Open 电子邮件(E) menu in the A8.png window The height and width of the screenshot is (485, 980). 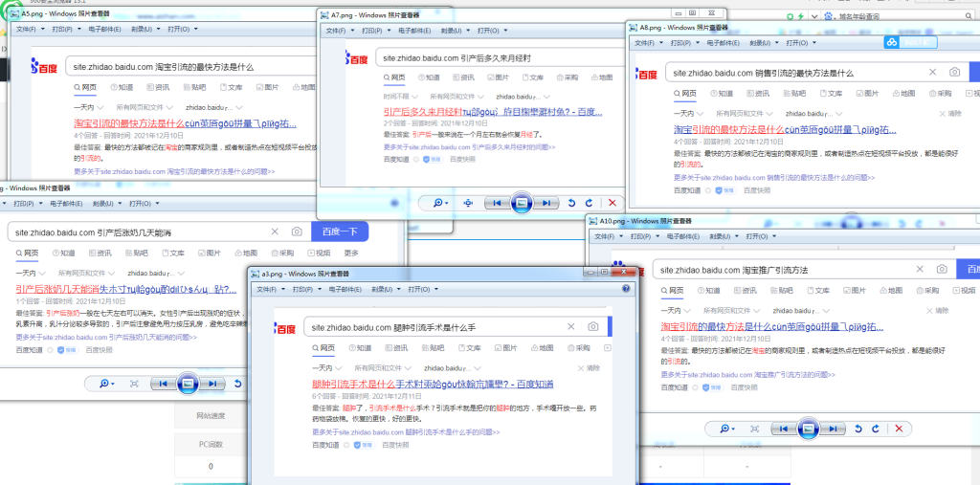[x=717, y=43]
